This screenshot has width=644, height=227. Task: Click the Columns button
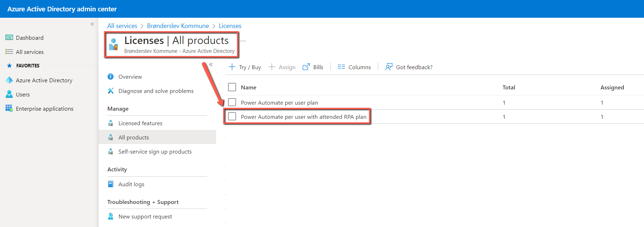(354, 67)
